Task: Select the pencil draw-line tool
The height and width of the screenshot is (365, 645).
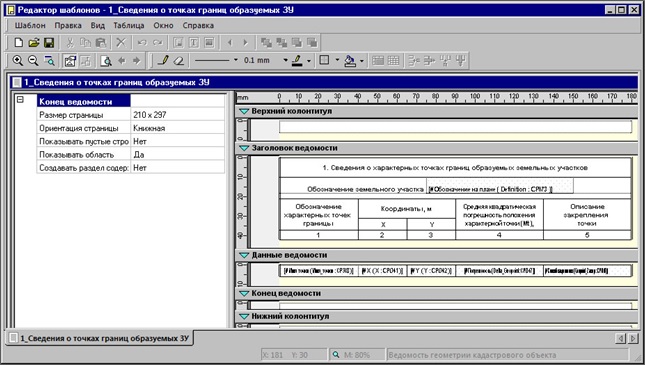Action: [163, 61]
